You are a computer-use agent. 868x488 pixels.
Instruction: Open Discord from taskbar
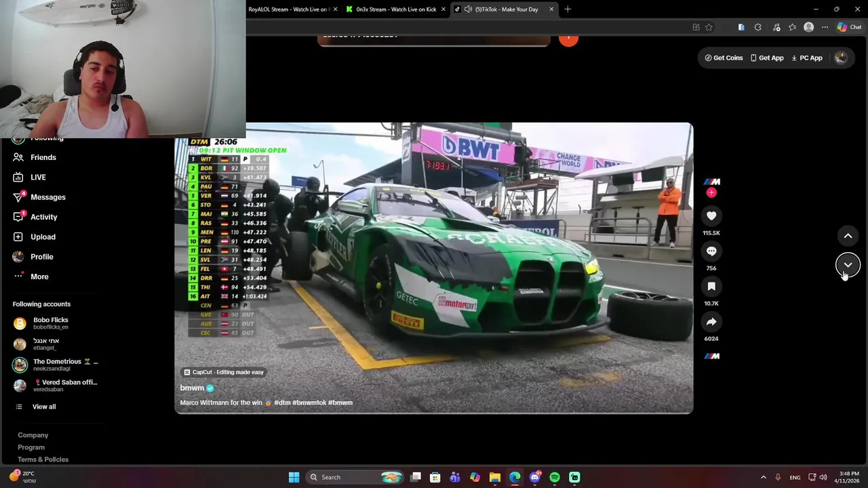535,477
